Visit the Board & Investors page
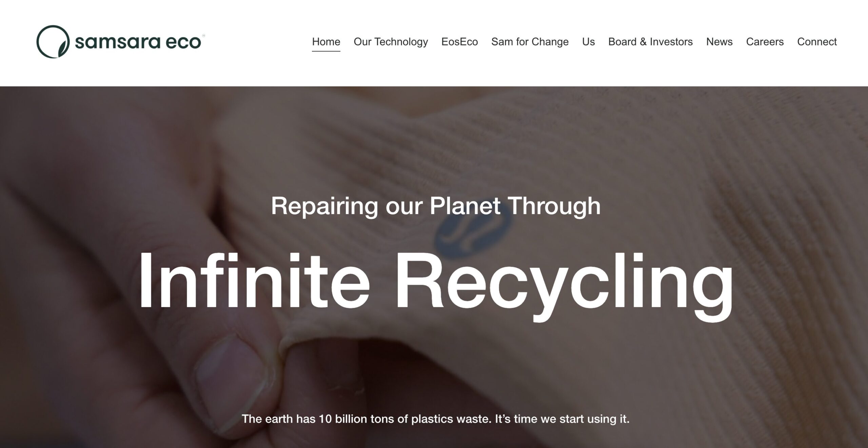 (650, 42)
